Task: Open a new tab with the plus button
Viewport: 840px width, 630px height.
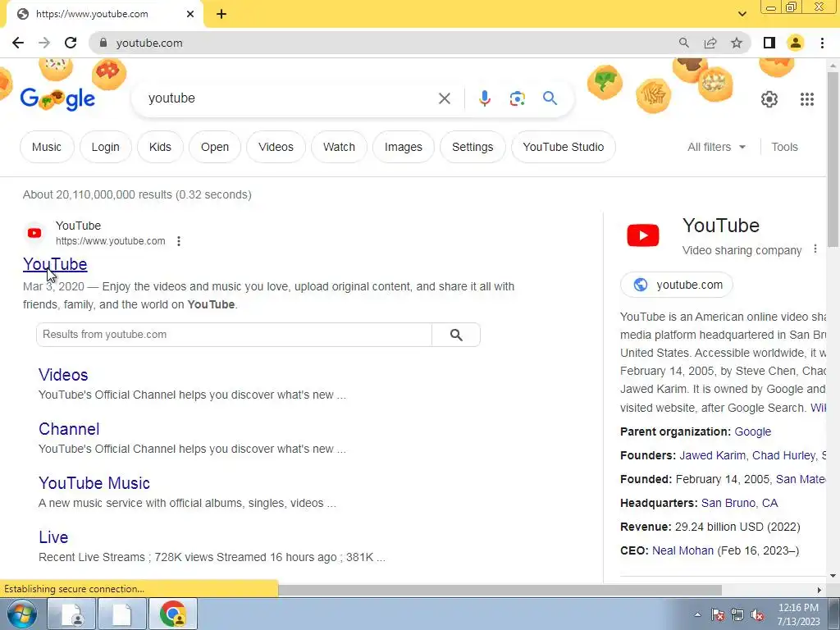Action: (x=221, y=14)
